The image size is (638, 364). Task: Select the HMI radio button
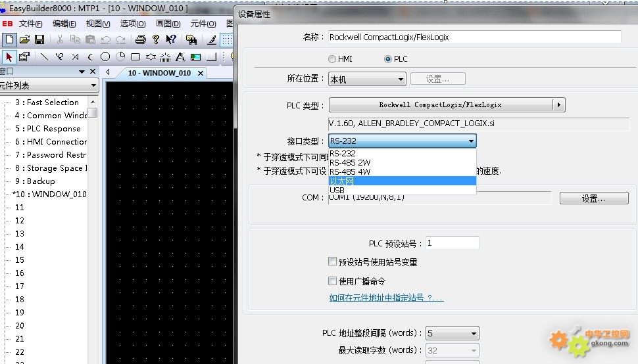(332, 59)
